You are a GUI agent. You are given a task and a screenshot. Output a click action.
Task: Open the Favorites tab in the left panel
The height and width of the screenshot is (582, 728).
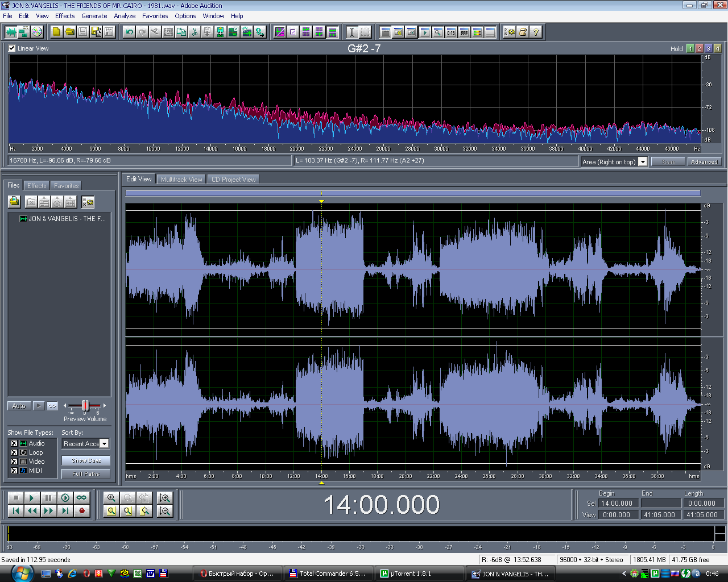tap(66, 186)
